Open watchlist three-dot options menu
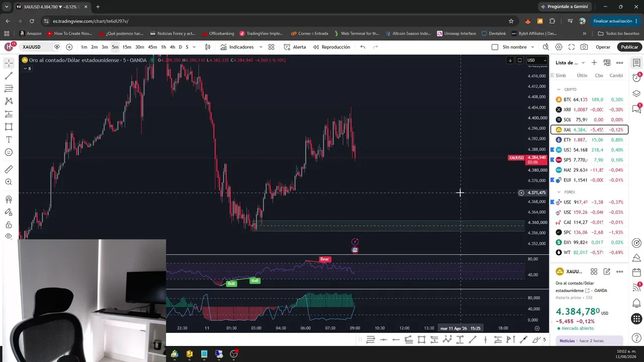Screen dimensions: 644x362 619,63
